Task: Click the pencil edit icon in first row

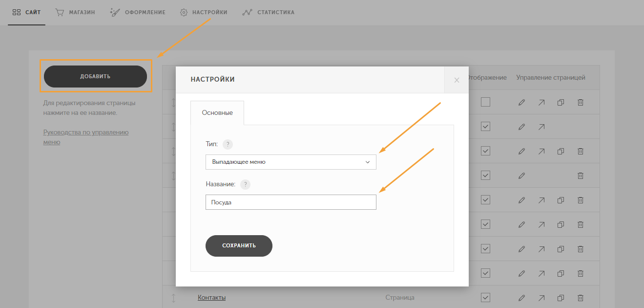Action: [521, 102]
